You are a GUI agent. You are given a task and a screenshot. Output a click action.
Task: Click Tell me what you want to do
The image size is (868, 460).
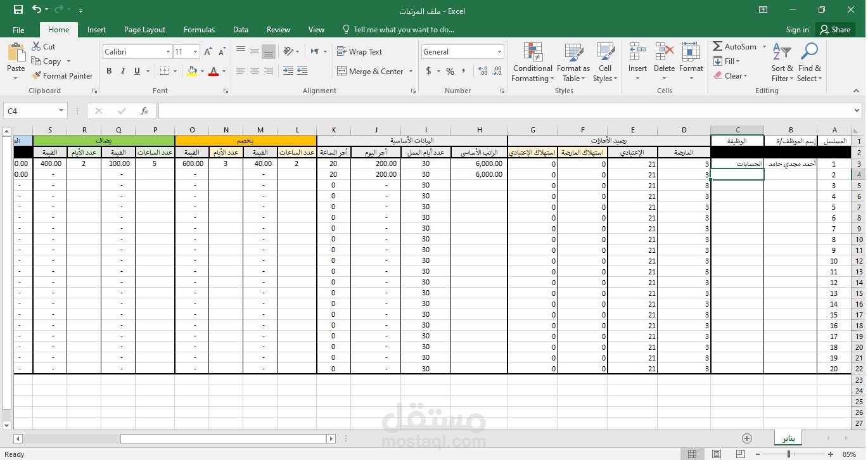[x=398, y=30]
